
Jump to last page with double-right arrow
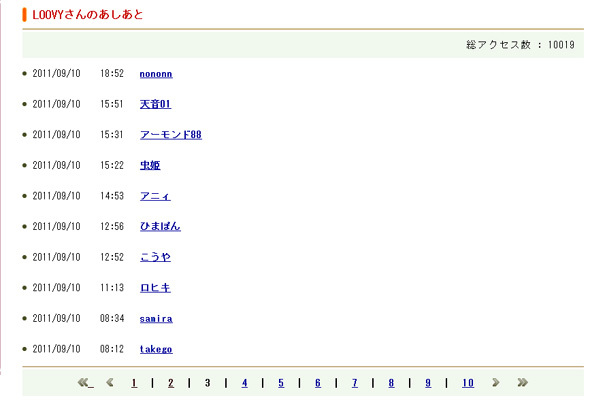pos(522,383)
